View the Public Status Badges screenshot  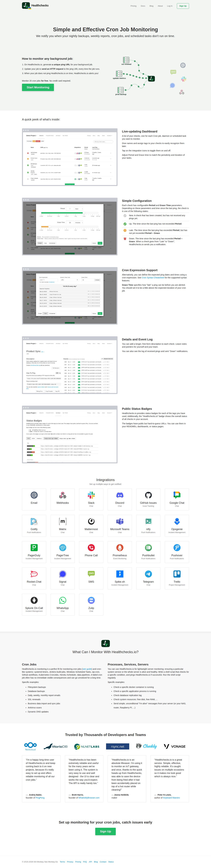click(70, 435)
